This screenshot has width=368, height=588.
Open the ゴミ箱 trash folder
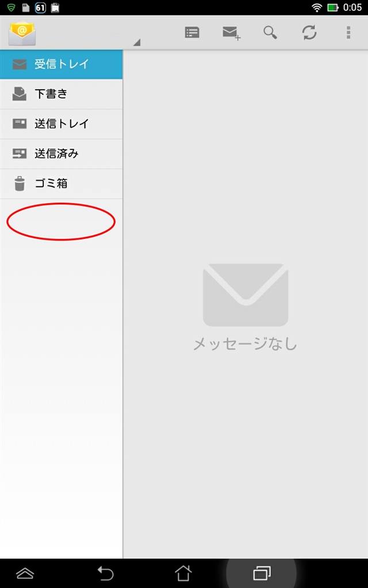(x=61, y=184)
